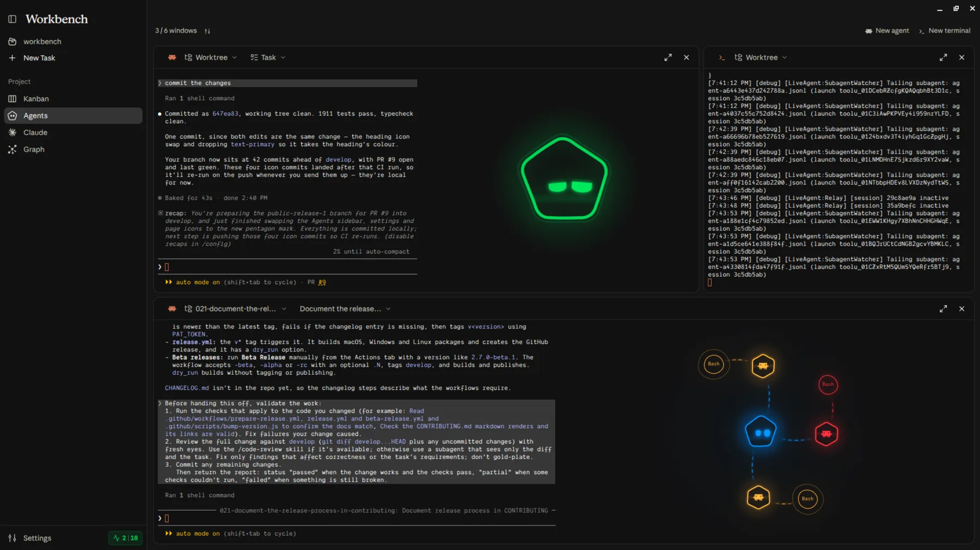
Task: Click the "commit the changes" prompt line
Action: pyautogui.click(x=287, y=83)
